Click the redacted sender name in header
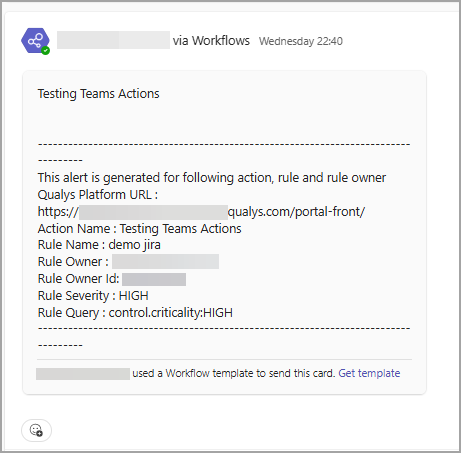The width and height of the screenshot is (461, 453). [113, 40]
